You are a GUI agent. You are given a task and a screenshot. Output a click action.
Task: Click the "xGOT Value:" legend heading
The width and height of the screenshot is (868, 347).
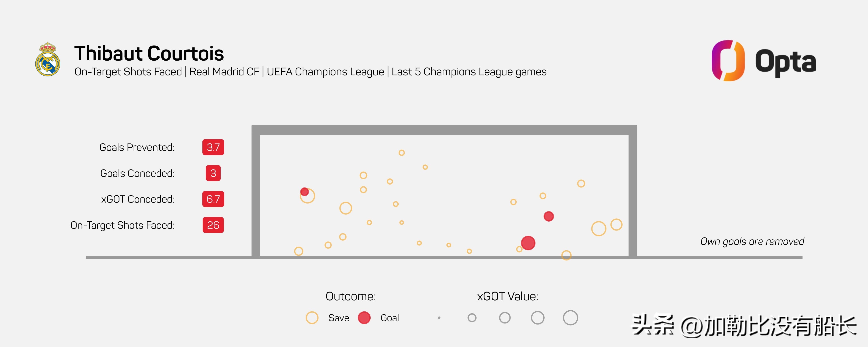[x=508, y=296]
